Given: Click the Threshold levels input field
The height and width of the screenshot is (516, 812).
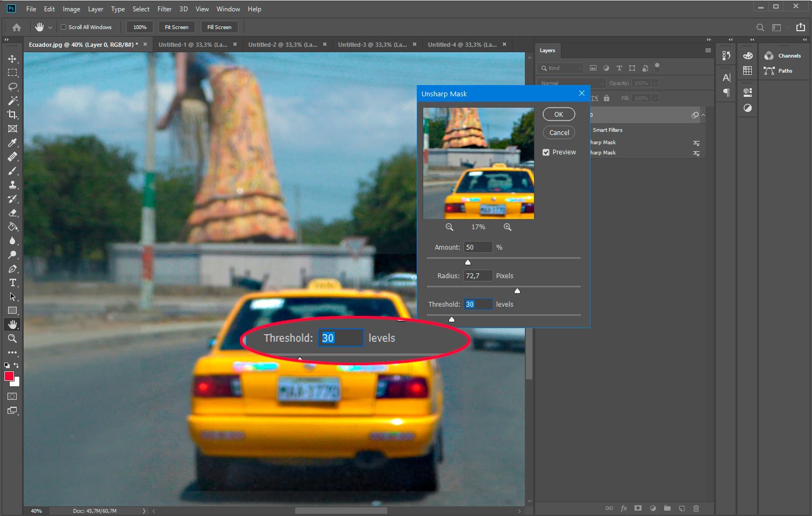Looking at the screenshot, I should coord(478,303).
